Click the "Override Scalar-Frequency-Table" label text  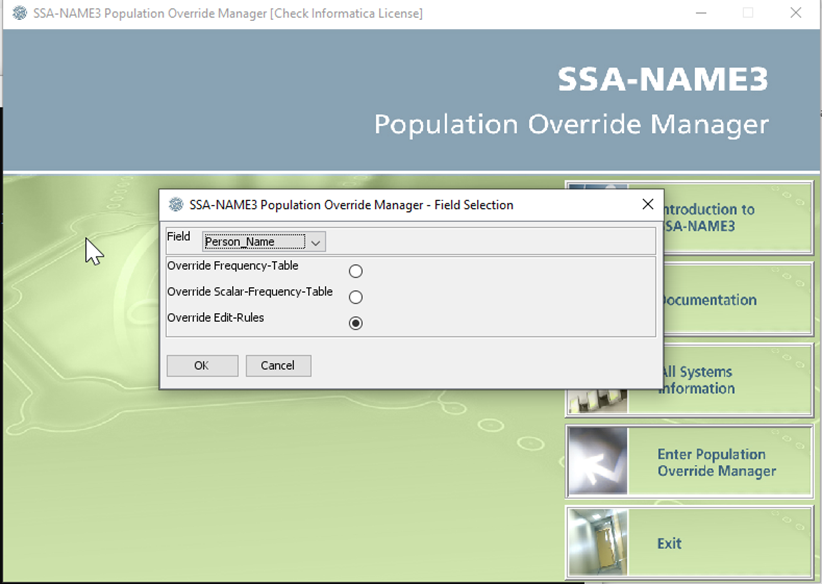click(x=250, y=292)
